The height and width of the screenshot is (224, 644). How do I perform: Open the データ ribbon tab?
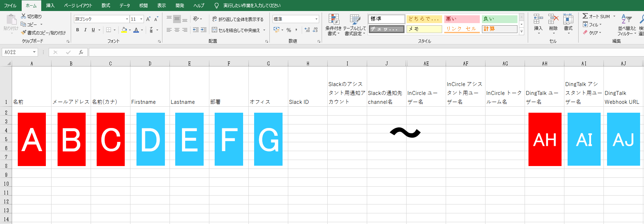click(124, 5)
